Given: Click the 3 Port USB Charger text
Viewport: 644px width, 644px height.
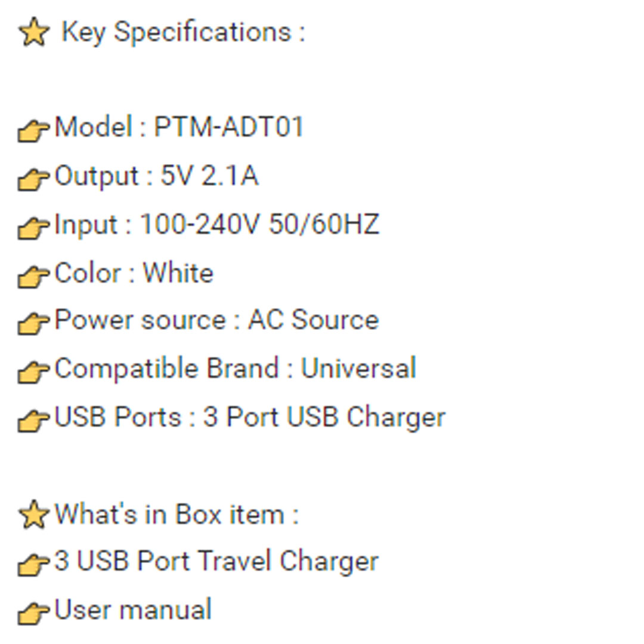Looking at the screenshot, I should (324, 417).
